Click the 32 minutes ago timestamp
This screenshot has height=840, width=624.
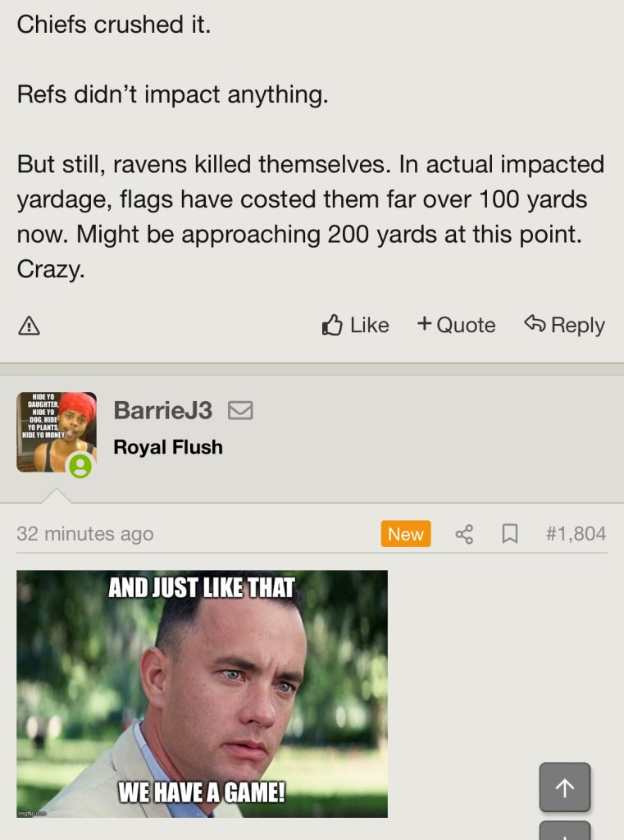(x=85, y=533)
